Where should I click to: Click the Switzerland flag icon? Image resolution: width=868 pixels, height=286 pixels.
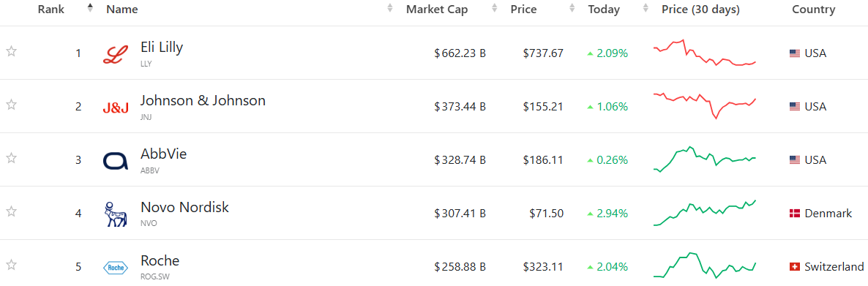795,267
